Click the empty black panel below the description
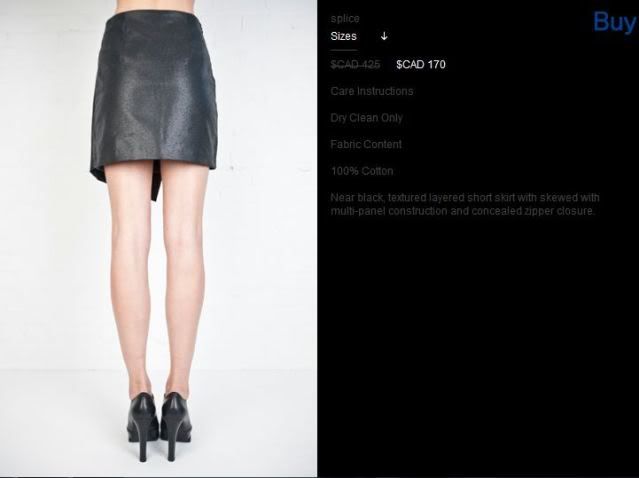This screenshot has height=478, width=639. [x=478, y=346]
